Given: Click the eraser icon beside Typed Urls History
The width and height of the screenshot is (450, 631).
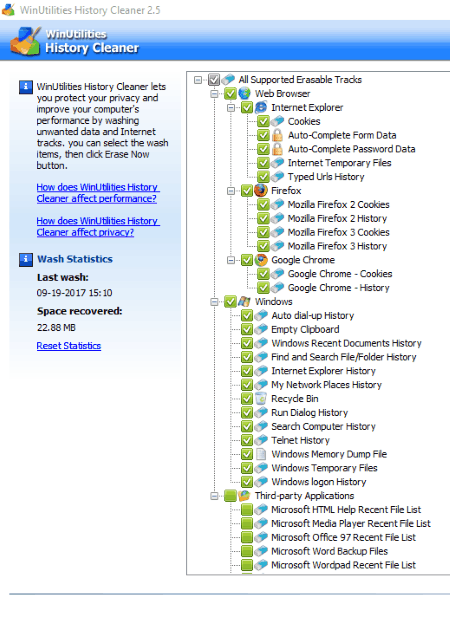Looking at the screenshot, I should [x=277, y=177].
